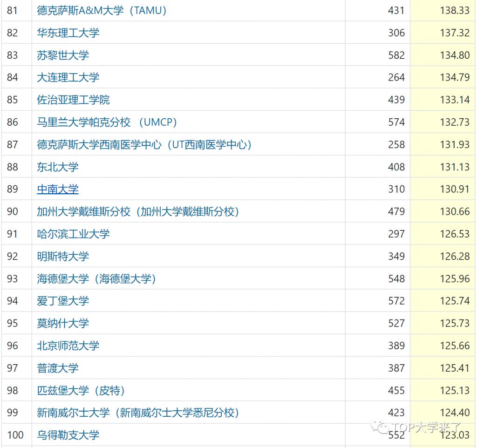Image resolution: width=477 pixels, height=448 pixels.
Task: Select the 北京师范大学 link
Action: [x=68, y=346]
